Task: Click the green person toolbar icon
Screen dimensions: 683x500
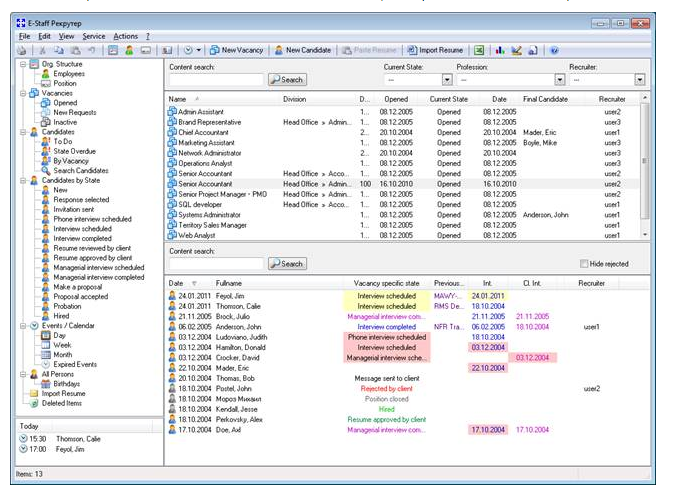Action: (x=129, y=51)
